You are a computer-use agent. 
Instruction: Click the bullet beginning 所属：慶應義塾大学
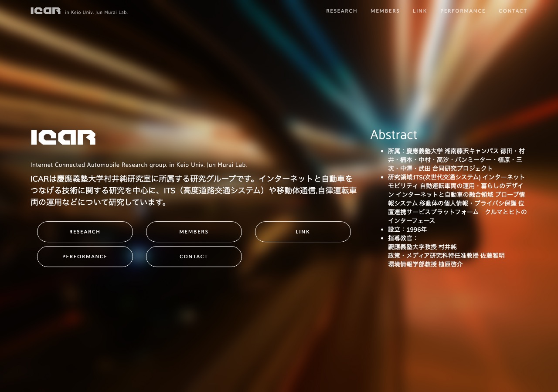456,160
